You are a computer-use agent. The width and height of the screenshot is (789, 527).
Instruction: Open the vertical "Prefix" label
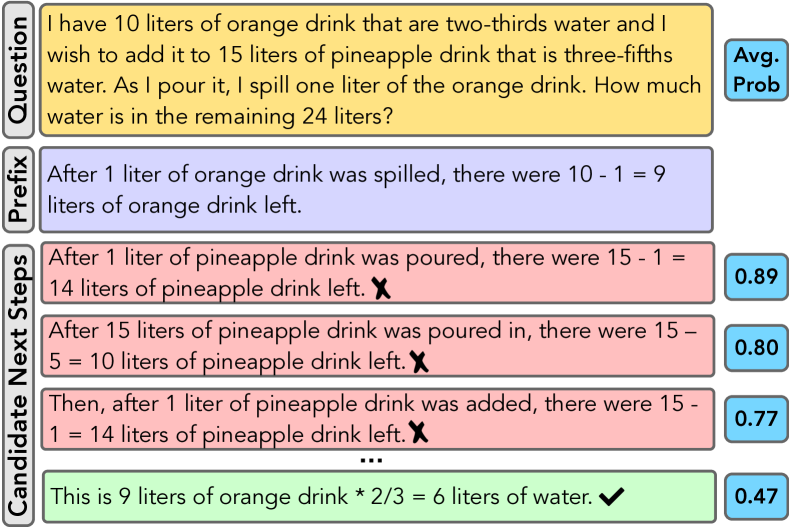pyautogui.click(x=17, y=189)
